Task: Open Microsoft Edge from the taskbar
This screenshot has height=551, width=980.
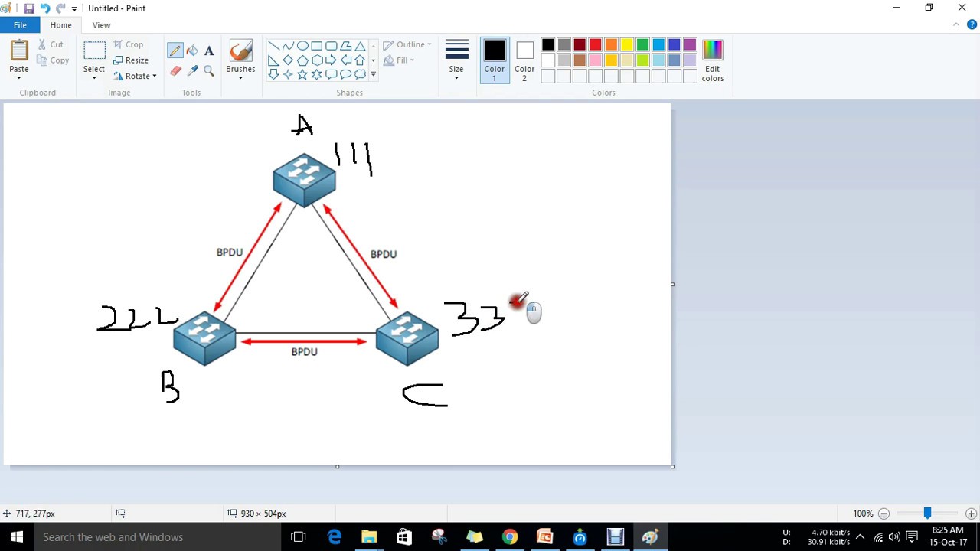Action: point(335,537)
